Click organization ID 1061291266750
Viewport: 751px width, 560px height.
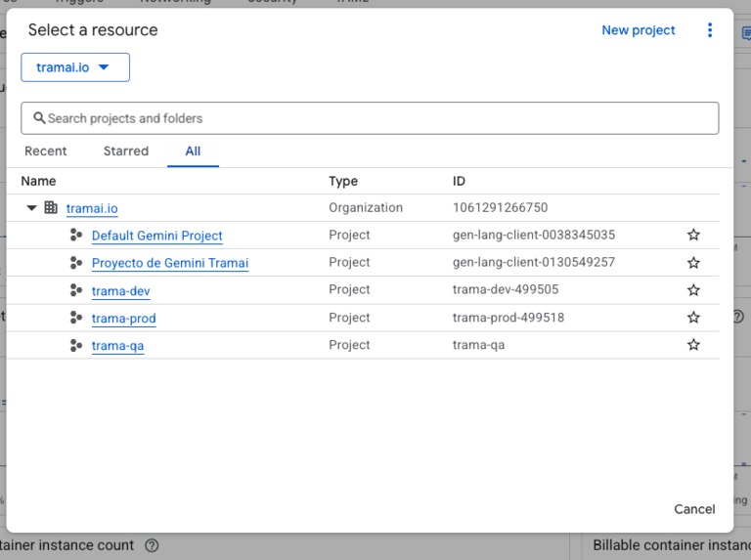click(x=500, y=208)
